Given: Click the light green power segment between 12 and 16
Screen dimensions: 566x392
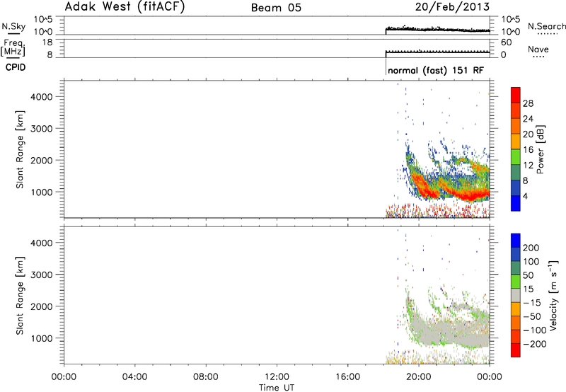Looking at the screenshot, I should (516, 156).
